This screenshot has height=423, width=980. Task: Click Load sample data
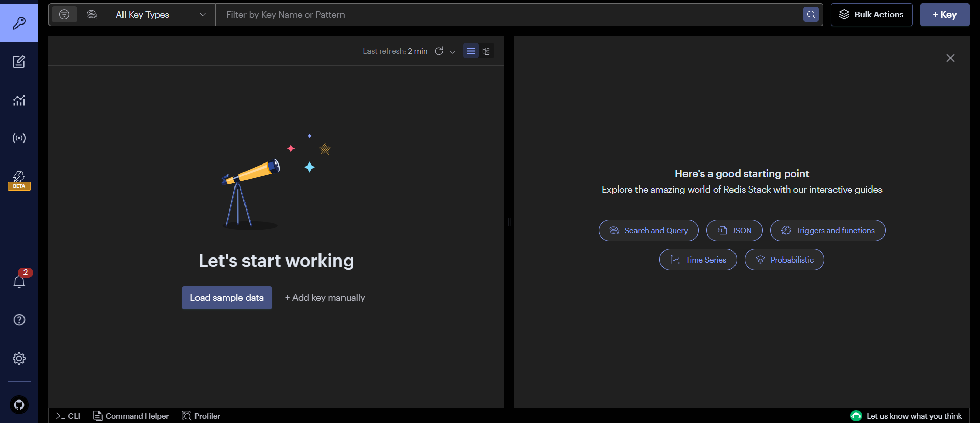[x=227, y=298]
